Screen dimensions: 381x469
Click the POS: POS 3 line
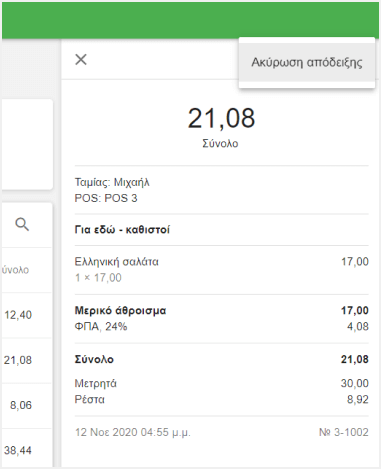[106, 198]
